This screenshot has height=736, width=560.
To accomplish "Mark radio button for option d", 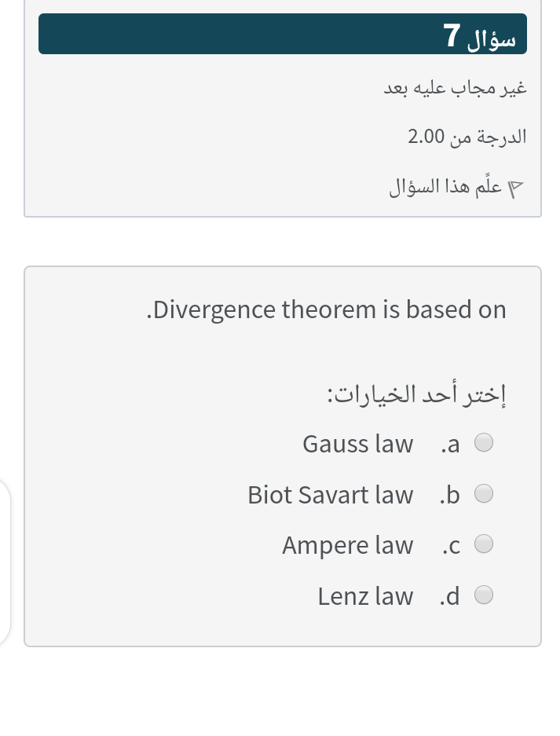I will [485, 596].
